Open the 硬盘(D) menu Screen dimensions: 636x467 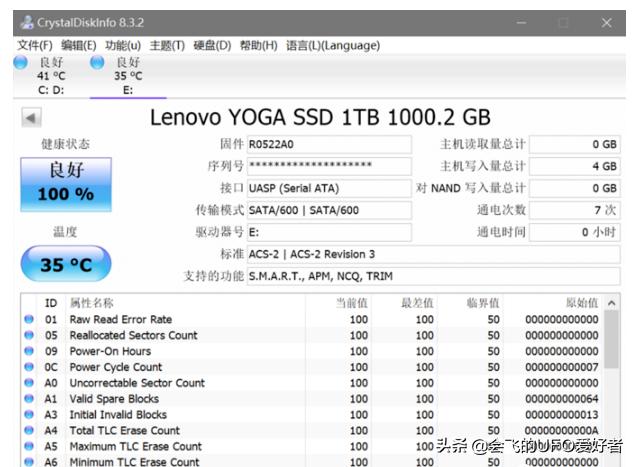click(x=212, y=45)
